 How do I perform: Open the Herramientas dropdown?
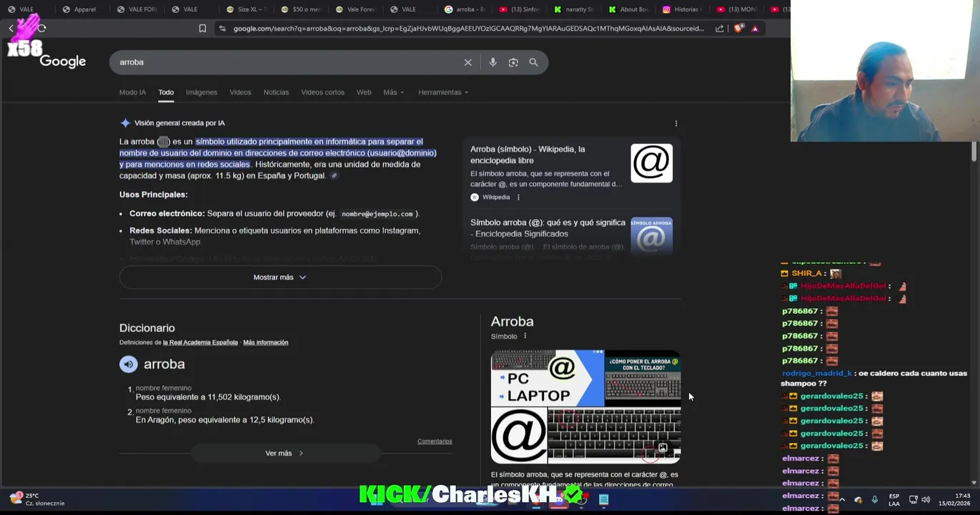pyautogui.click(x=443, y=92)
